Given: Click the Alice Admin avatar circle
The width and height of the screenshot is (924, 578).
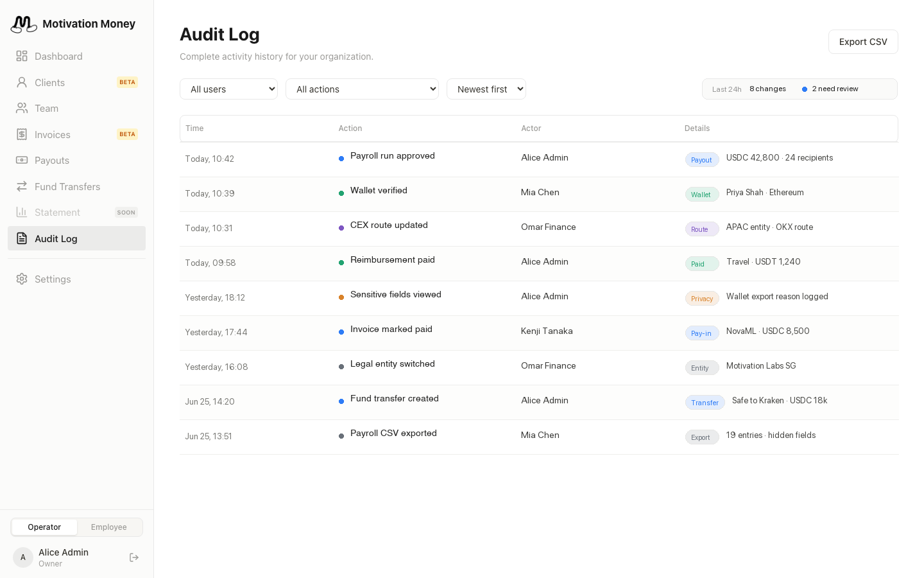Looking at the screenshot, I should point(23,557).
